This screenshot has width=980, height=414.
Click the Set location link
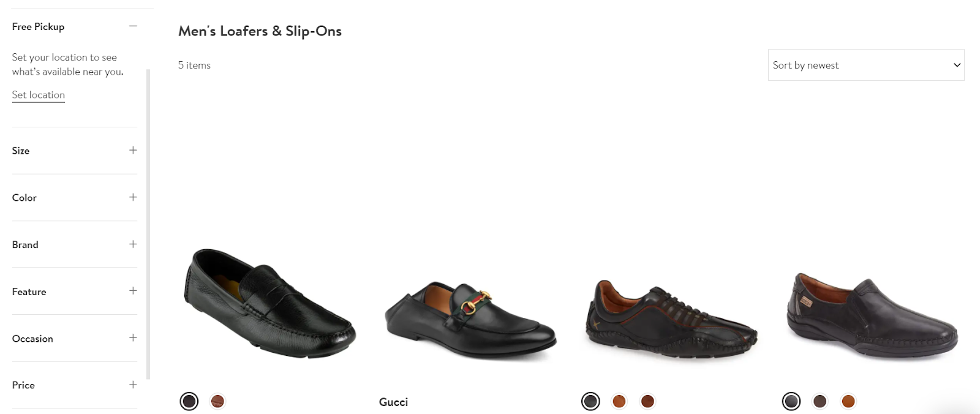39,95
